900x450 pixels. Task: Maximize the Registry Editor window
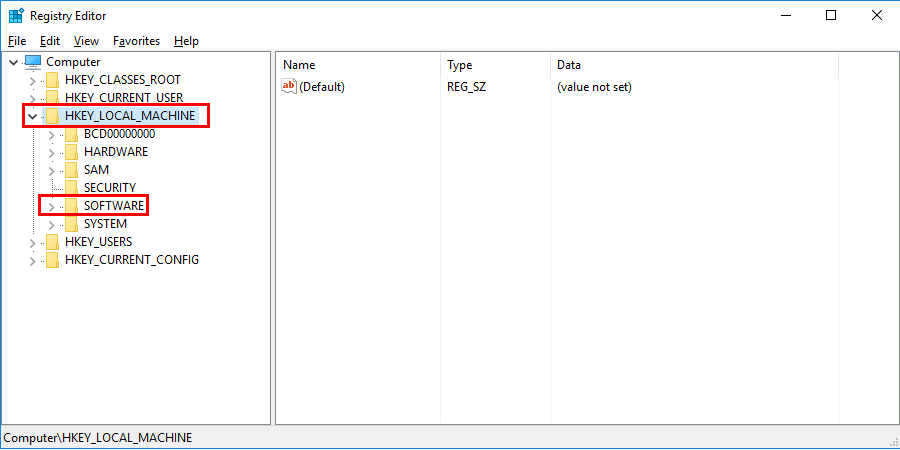tap(831, 15)
